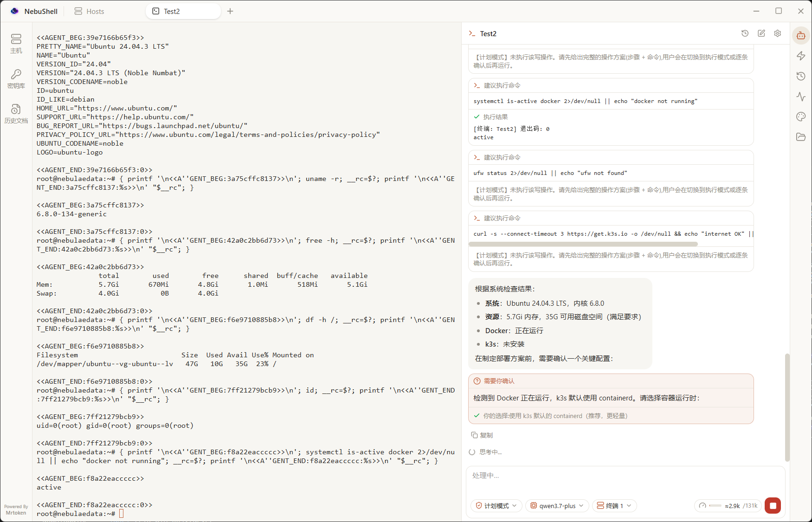Image resolution: width=812 pixels, height=522 pixels.
Task: Open file manager folder icon
Action: (x=801, y=137)
